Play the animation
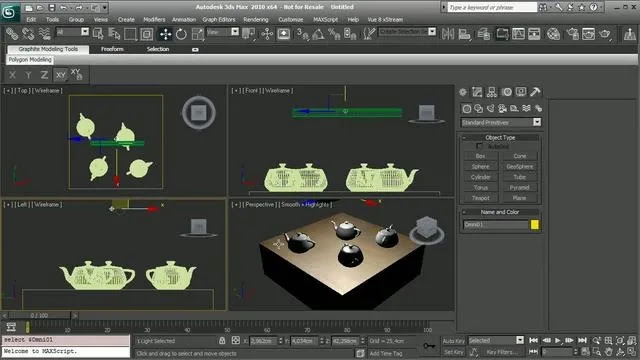This screenshot has width=640, height=360. pyautogui.click(x=558, y=340)
